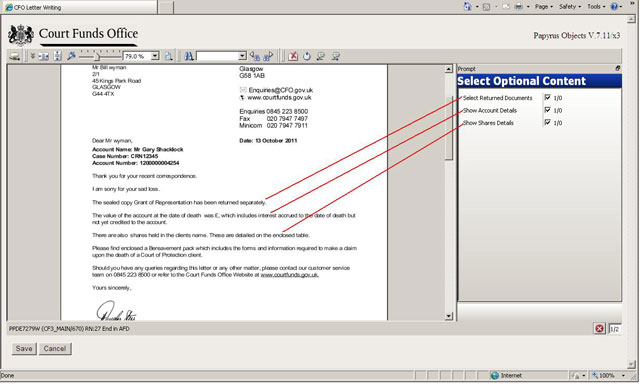
Task: Click the fit-to-width icon
Action: pyautogui.click(x=44, y=56)
